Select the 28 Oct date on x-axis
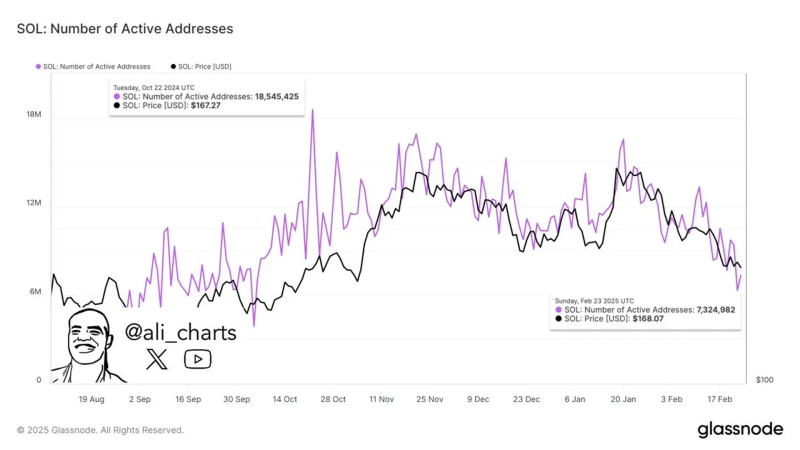 [x=331, y=398]
